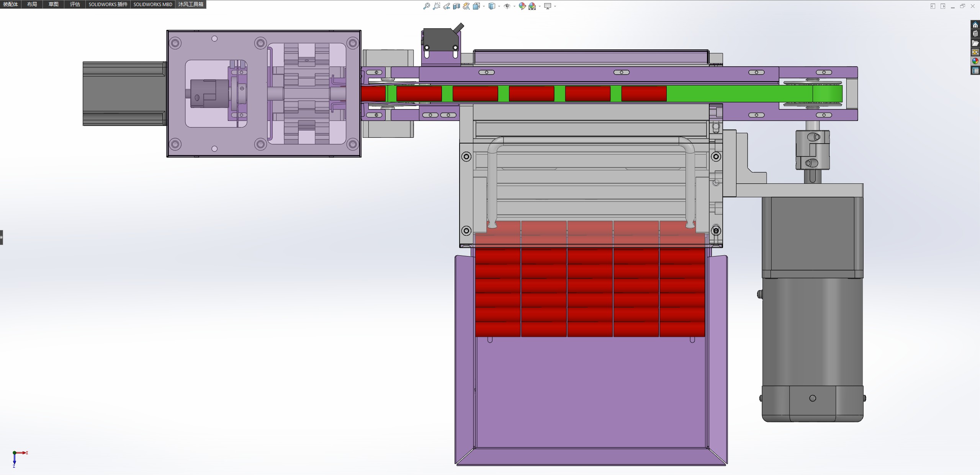Click the Edit Appearance color ball icon

pyautogui.click(x=522, y=6)
